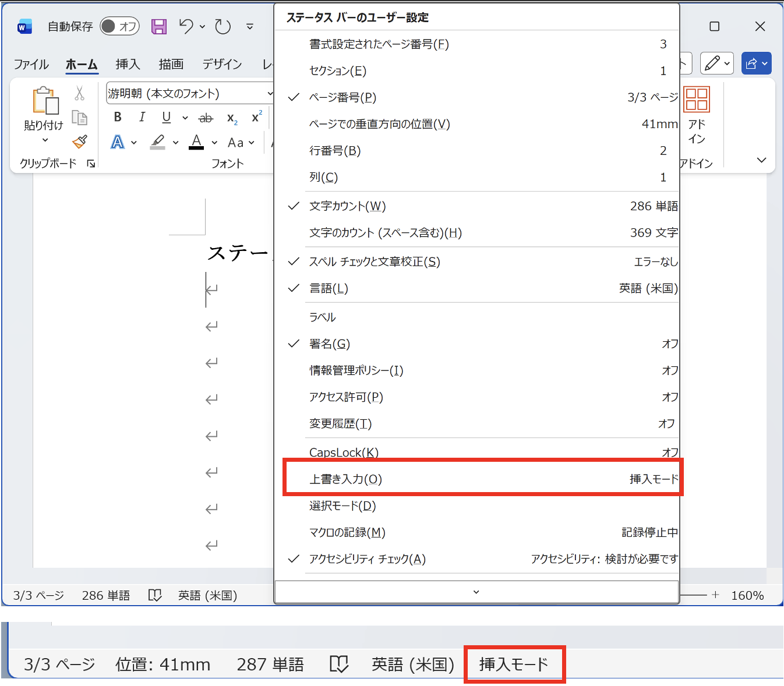Click 挿入モード in the lower status bar
The image size is (784, 686).
tap(513, 664)
